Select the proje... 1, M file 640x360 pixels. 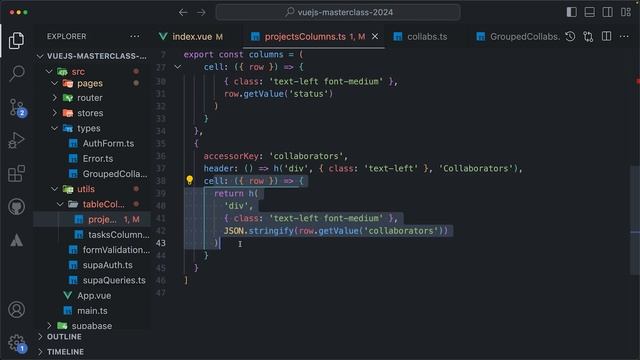pos(92,219)
